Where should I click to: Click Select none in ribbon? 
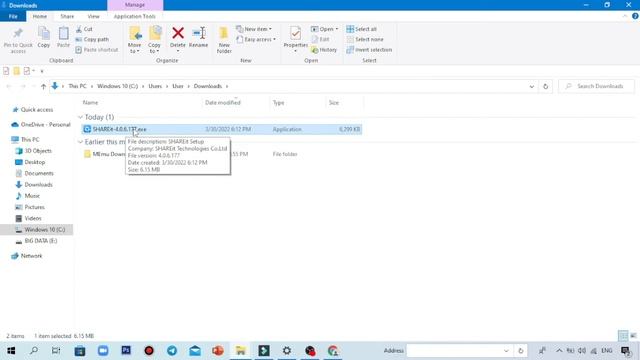pos(365,39)
